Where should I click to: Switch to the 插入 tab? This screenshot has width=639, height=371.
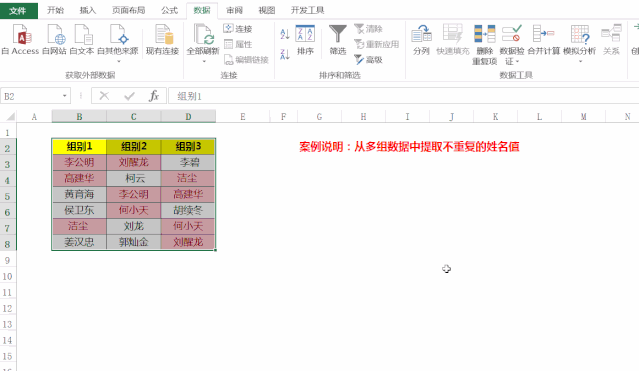tap(88, 10)
